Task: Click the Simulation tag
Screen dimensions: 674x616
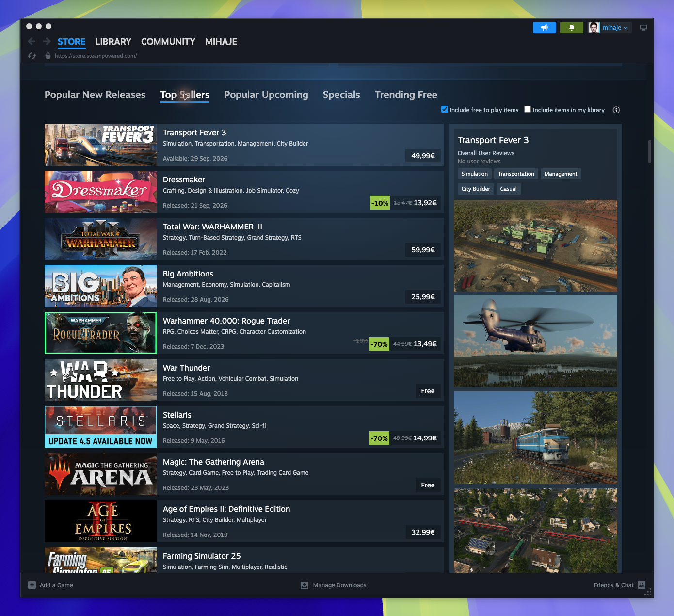Action: click(474, 174)
